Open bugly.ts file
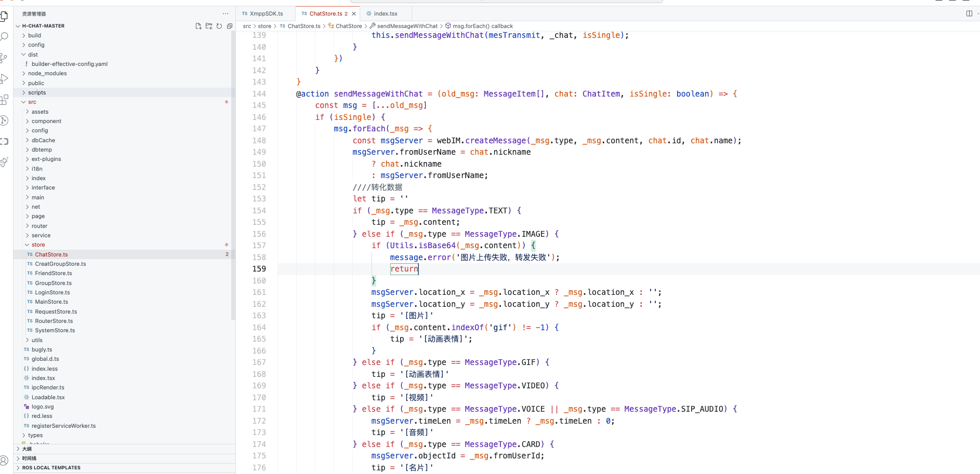Image resolution: width=980 pixels, height=474 pixels. click(x=125, y=349)
